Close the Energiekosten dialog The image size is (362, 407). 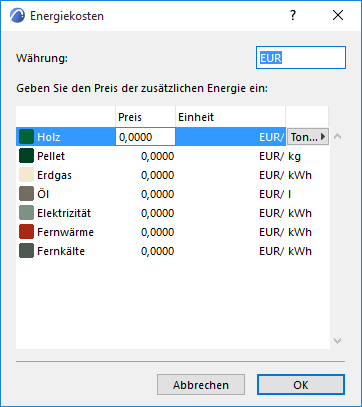click(338, 15)
